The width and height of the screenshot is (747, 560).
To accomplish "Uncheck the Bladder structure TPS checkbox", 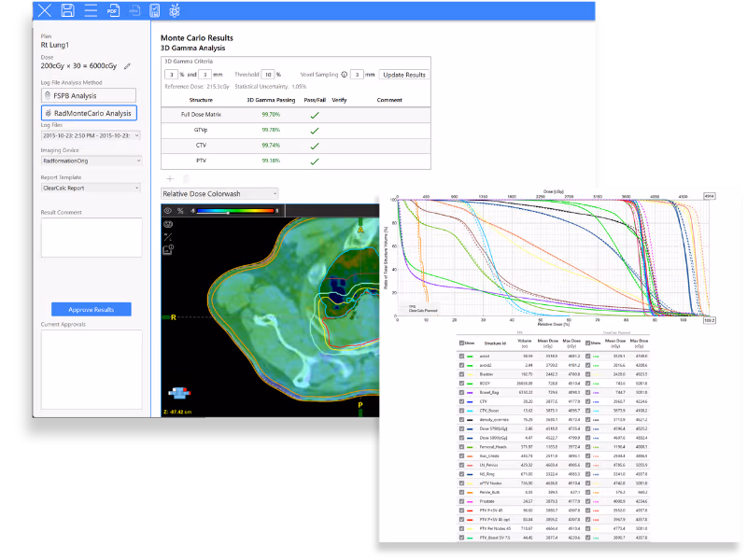I will coord(461,374).
